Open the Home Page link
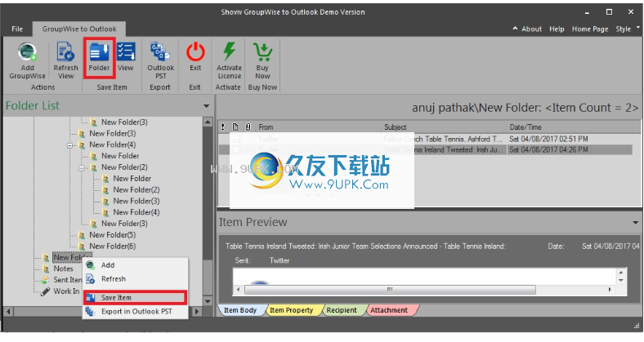Image resolution: width=644 pixels, height=342 pixels. coord(590,29)
